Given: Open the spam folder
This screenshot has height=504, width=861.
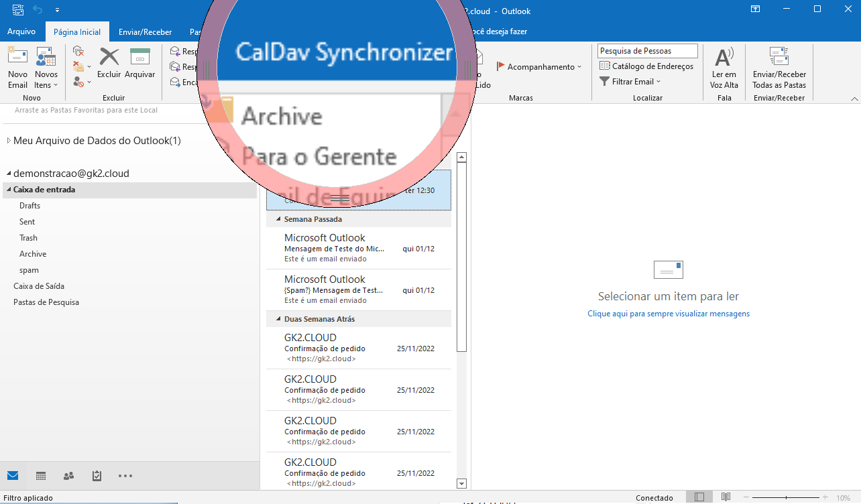Looking at the screenshot, I should pyautogui.click(x=29, y=270).
